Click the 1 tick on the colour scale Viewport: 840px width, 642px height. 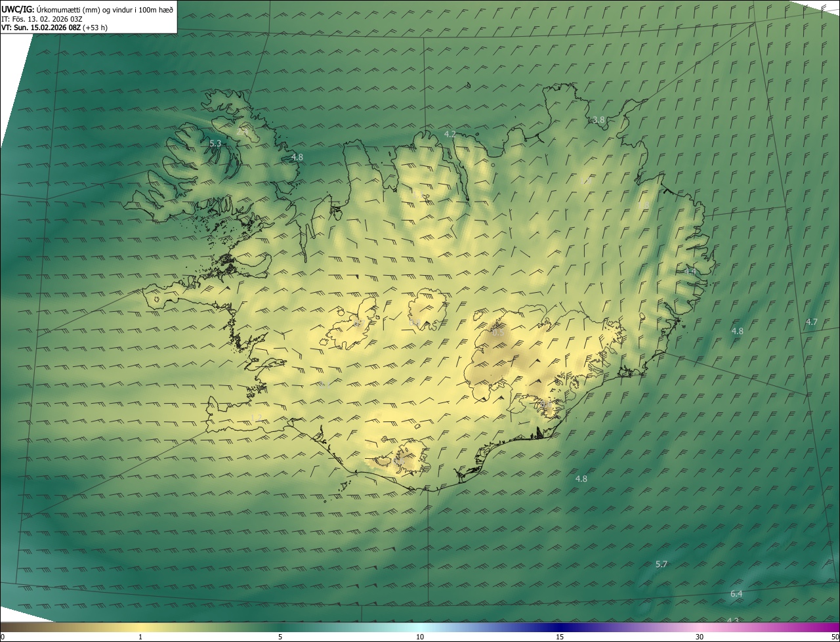(x=140, y=637)
